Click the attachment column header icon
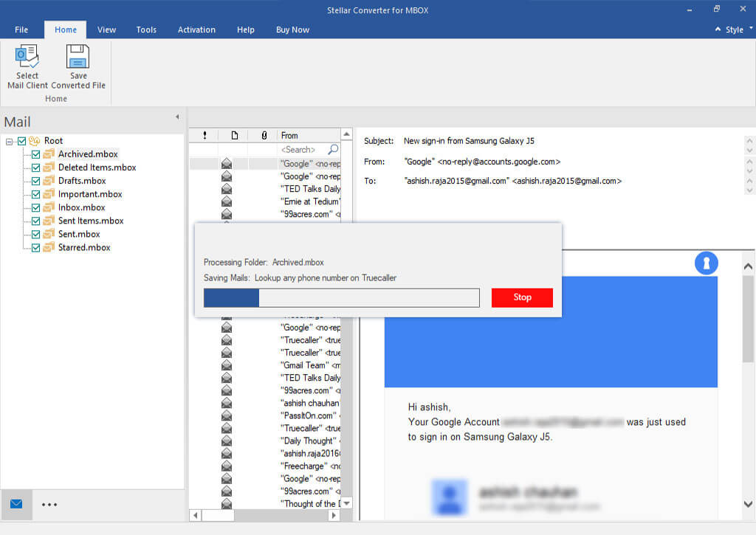This screenshot has height=535, width=756. tap(264, 136)
